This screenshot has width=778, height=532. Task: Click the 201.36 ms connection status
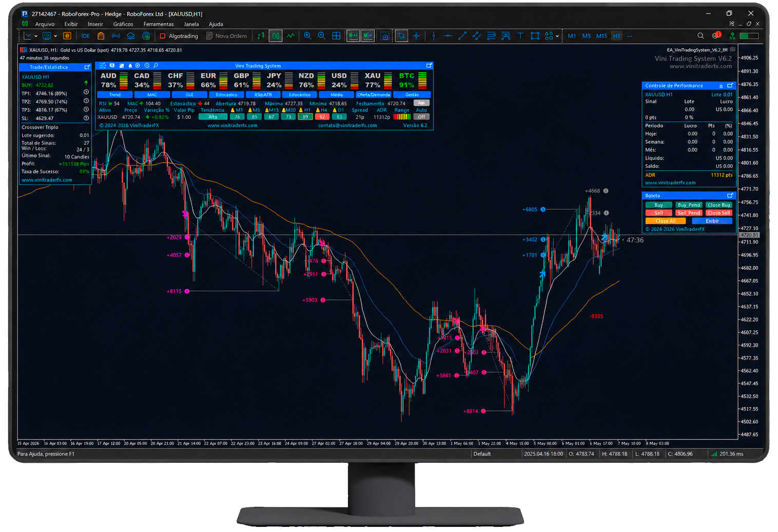[727, 454]
